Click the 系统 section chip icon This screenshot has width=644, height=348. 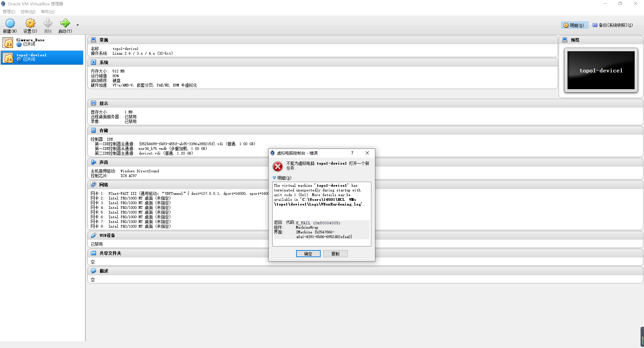[94, 62]
